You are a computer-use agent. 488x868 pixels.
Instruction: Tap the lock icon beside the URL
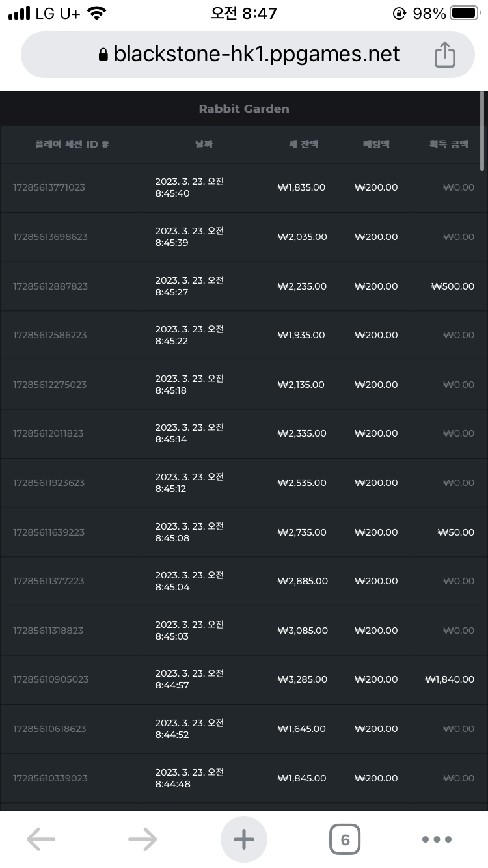[x=103, y=55]
